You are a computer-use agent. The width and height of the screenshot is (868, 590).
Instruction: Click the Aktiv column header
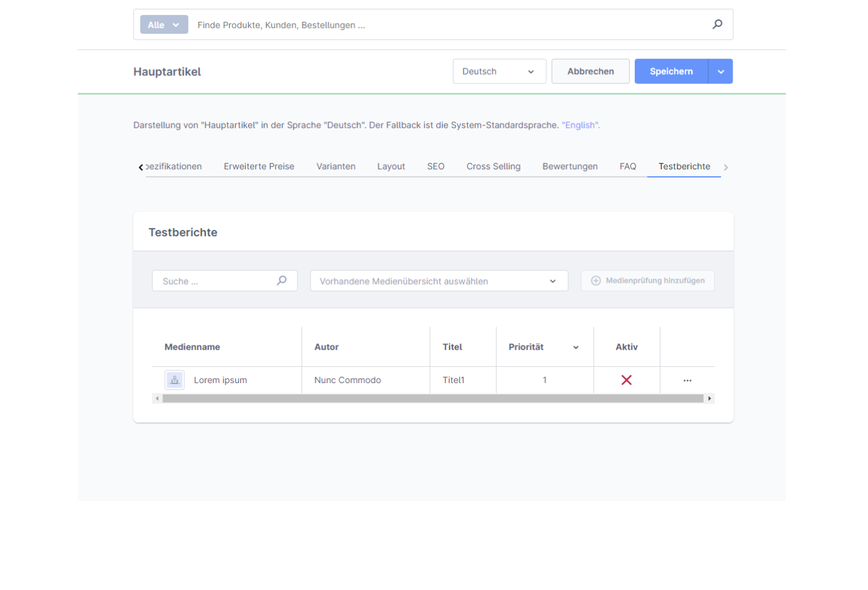[627, 347]
